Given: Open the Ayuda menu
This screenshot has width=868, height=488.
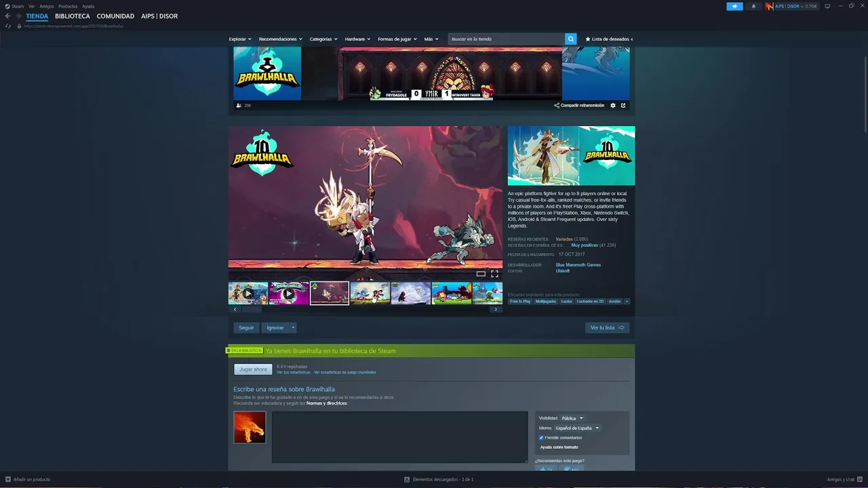Looking at the screenshot, I should [88, 6].
